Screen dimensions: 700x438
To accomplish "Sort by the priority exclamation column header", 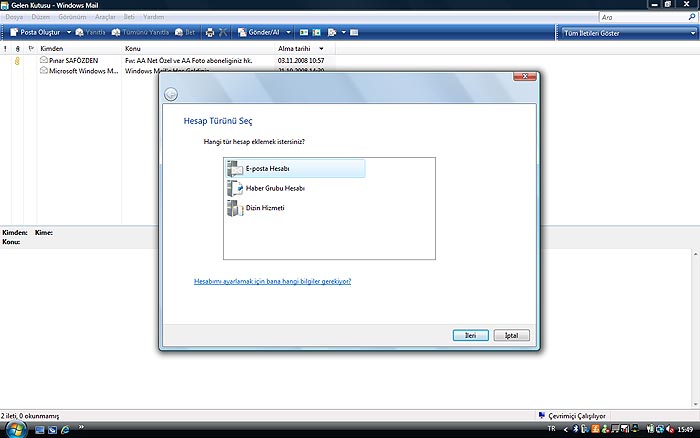I will [5, 48].
